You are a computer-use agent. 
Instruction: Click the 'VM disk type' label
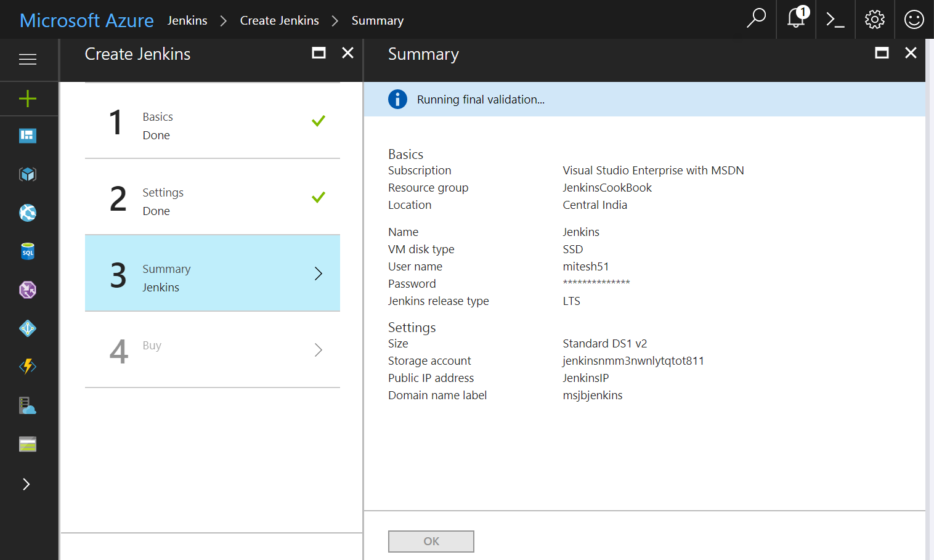tap(421, 249)
